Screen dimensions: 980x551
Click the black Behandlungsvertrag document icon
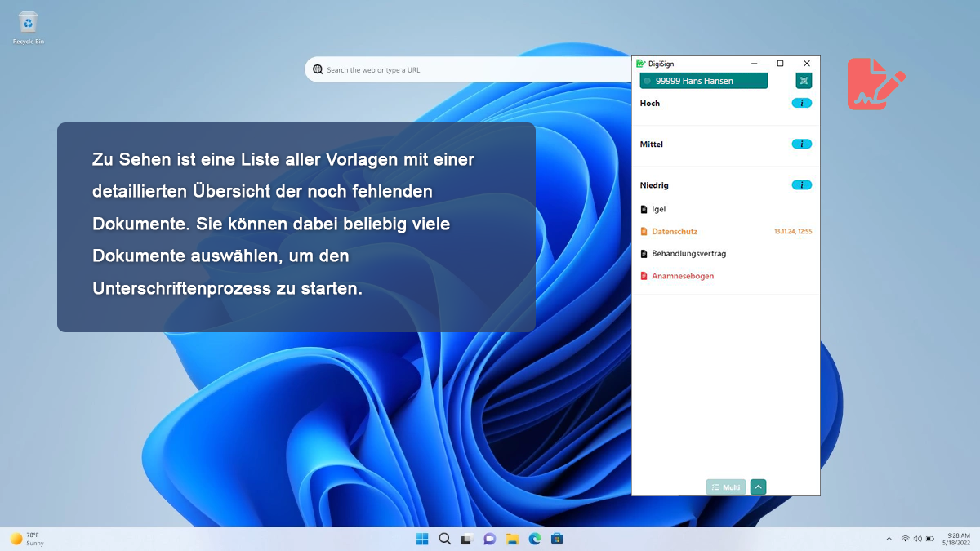644,254
